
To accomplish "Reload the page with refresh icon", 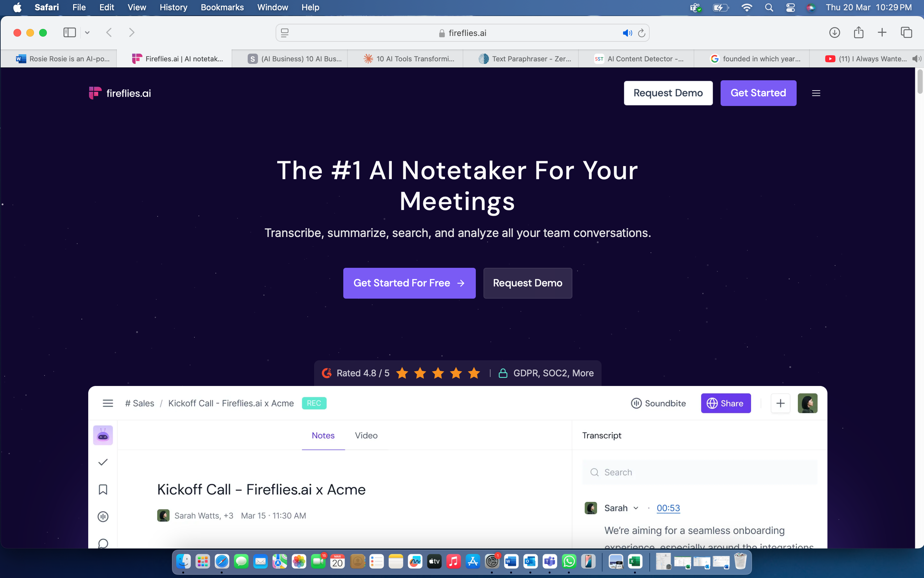I will [x=641, y=33].
